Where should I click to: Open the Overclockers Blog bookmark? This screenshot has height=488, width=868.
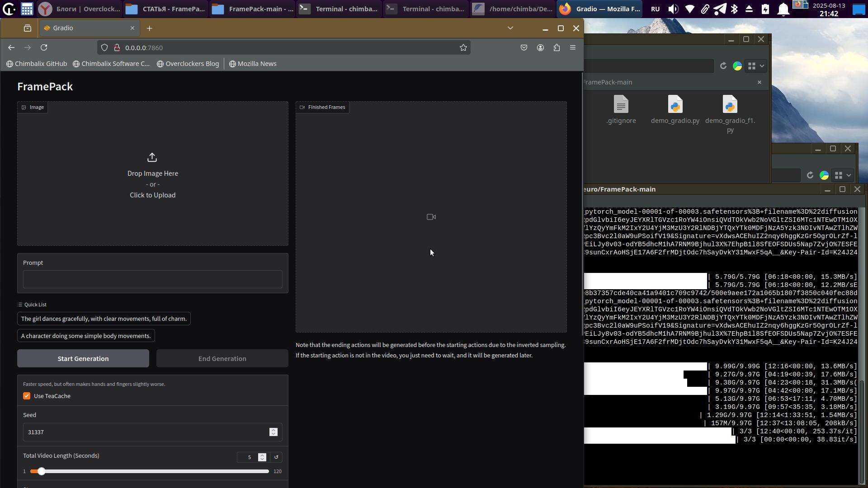188,64
